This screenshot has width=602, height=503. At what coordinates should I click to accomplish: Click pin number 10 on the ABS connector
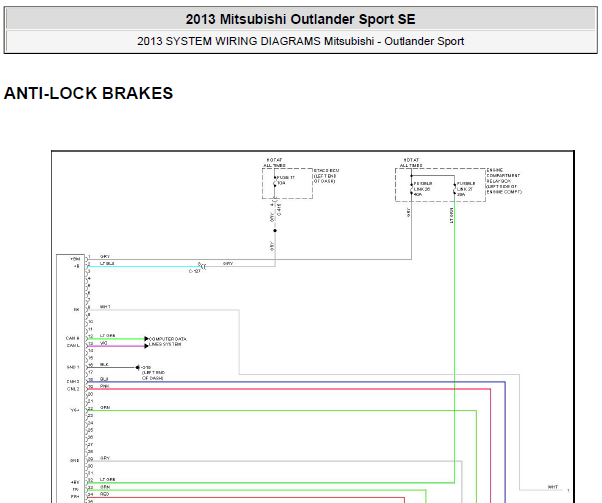(x=91, y=322)
